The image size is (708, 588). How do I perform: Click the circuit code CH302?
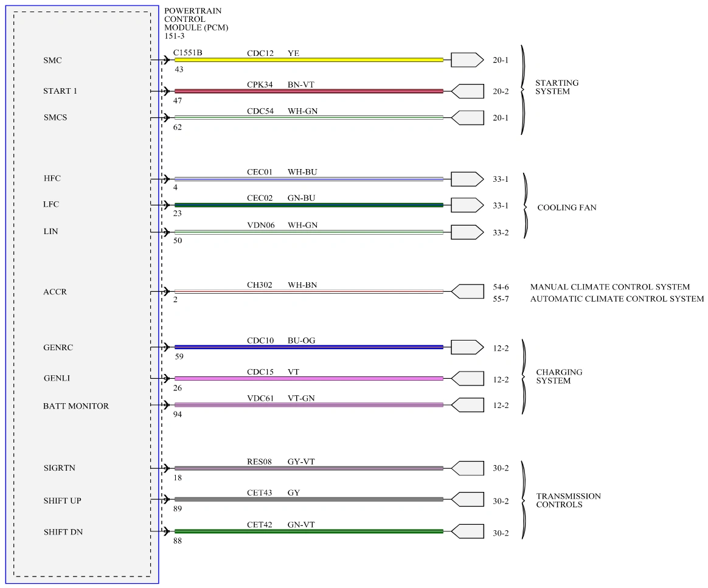pos(260,285)
